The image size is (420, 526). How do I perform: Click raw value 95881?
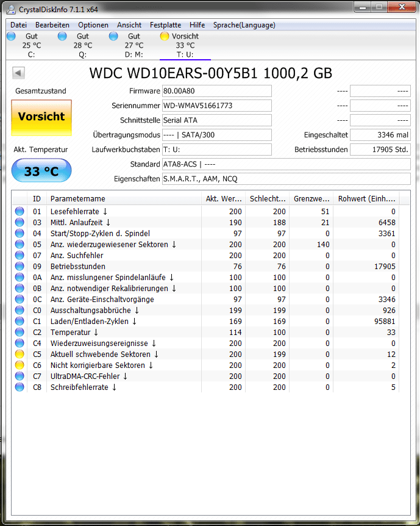tap(385, 322)
